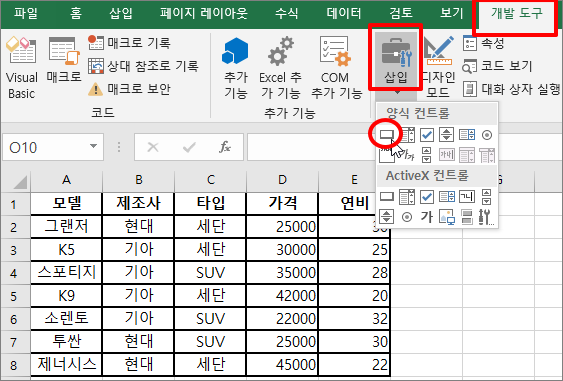Click the formula bar enter checkmark
The width and height of the screenshot is (563, 381).
click(x=189, y=147)
